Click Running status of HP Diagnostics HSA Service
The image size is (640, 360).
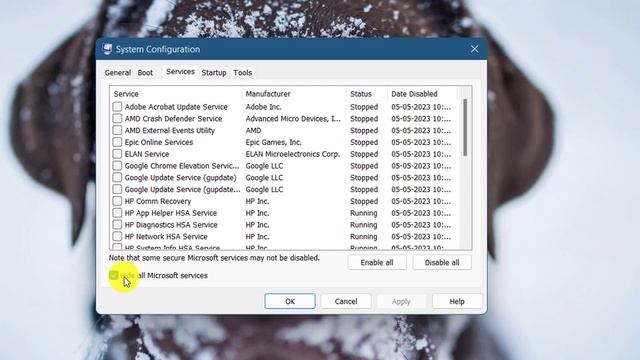click(363, 225)
